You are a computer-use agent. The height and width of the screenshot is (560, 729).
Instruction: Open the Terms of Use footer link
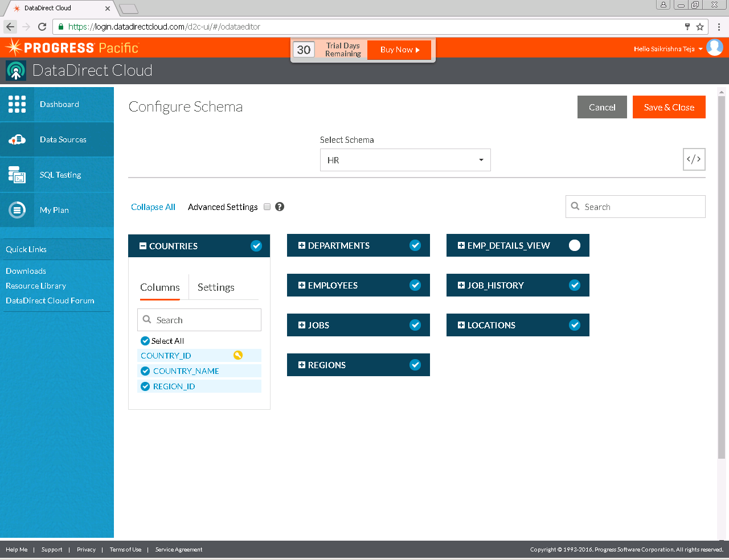pos(125,550)
